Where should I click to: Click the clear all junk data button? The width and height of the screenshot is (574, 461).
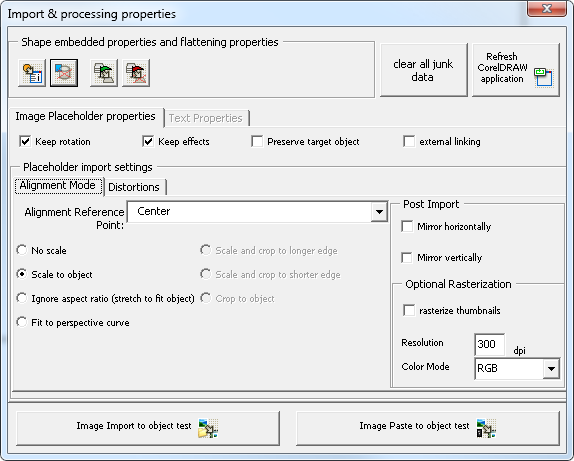[x=424, y=70]
